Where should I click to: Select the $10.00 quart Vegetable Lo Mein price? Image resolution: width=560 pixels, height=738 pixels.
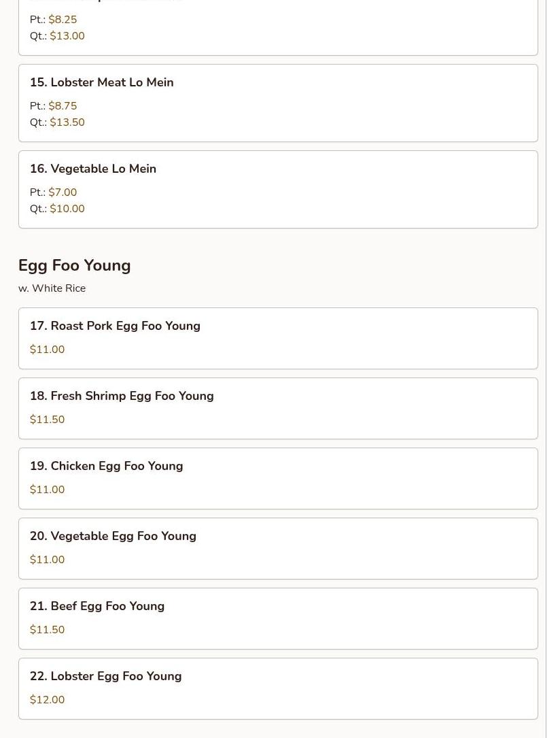[x=67, y=209]
